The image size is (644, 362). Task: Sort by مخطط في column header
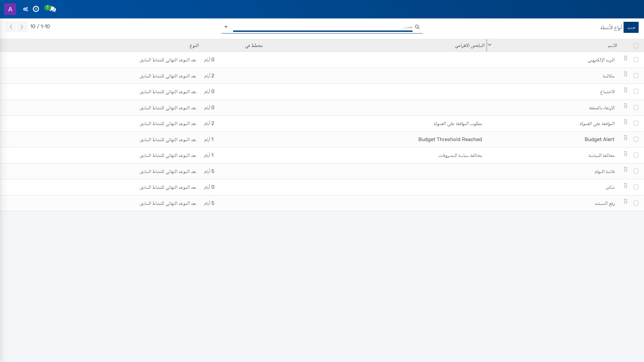(x=254, y=46)
